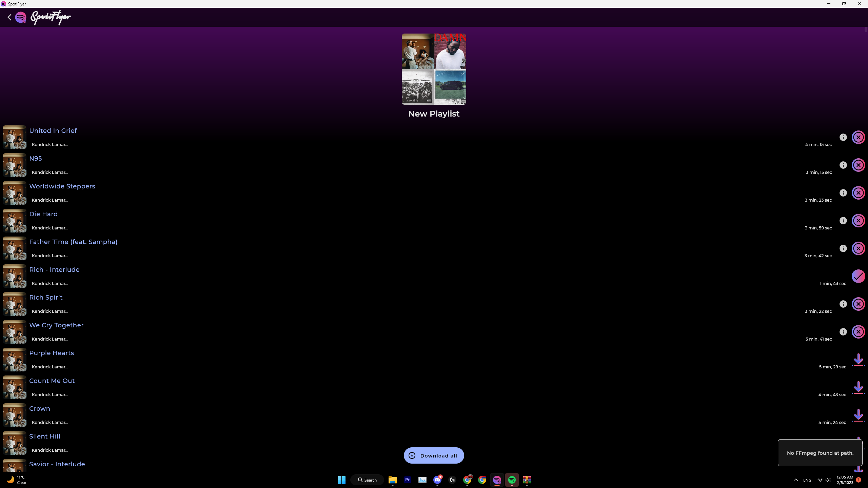Viewport: 868px width, 488px height.
Task: Dismiss the No FFmpeg found notification
Action: pos(820,453)
